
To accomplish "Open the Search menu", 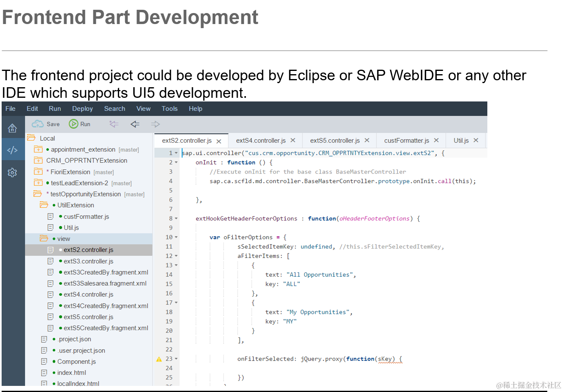I will click(115, 108).
